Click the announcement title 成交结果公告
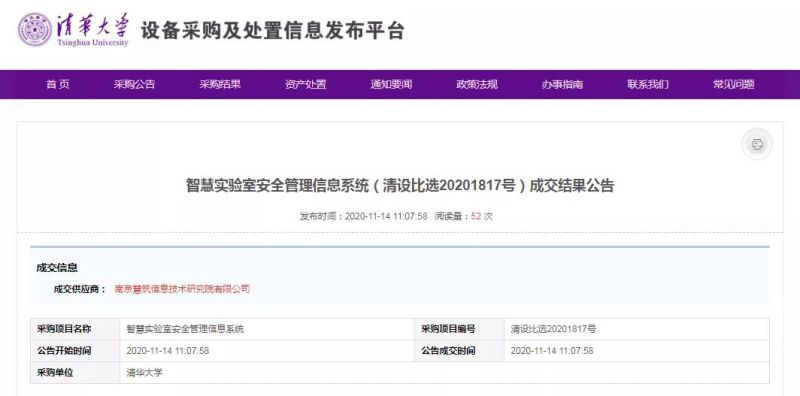Screen dimensions: 800x396 click(x=400, y=185)
